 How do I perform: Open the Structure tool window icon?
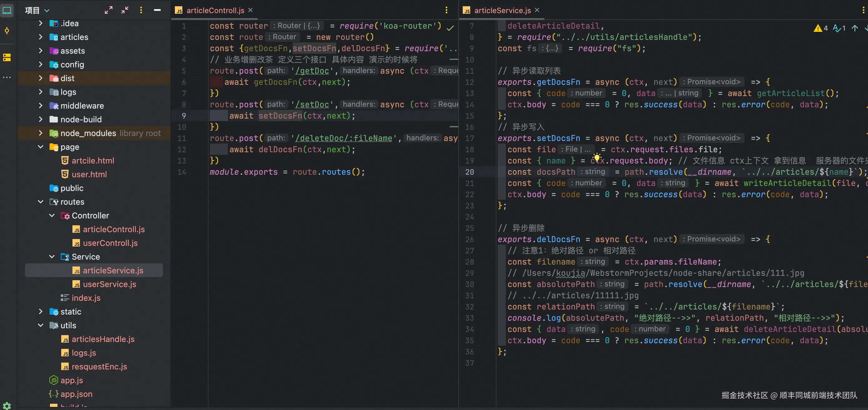[x=7, y=57]
